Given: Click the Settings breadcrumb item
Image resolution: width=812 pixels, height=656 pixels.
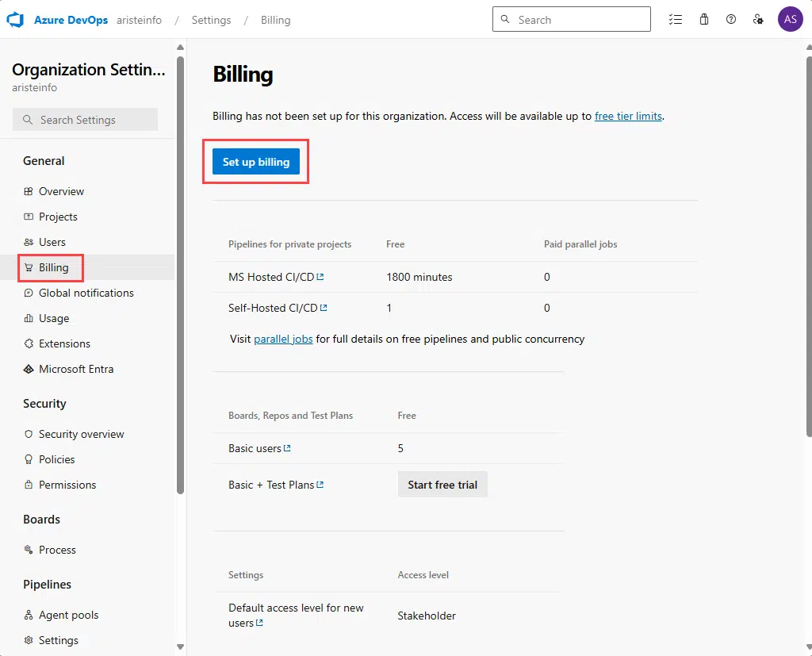Looking at the screenshot, I should 211,20.
